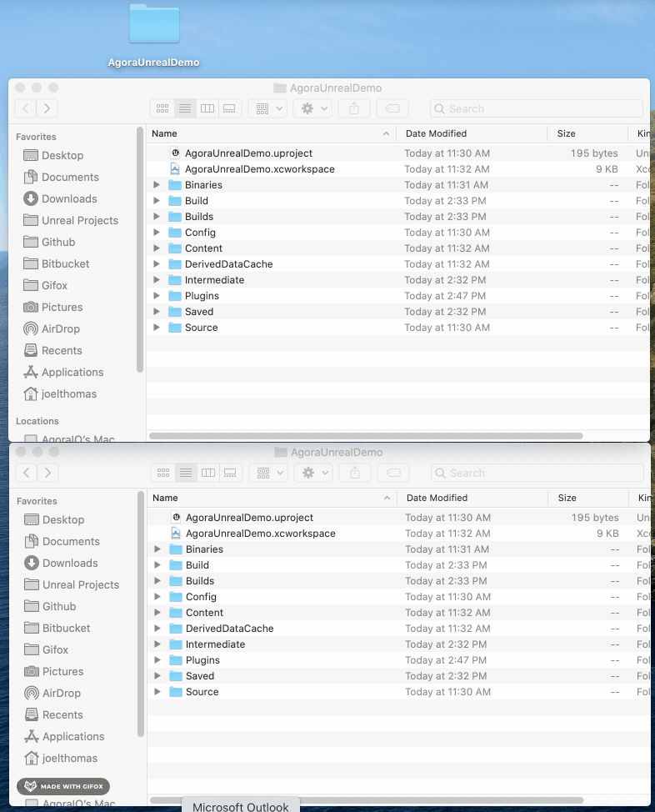This screenshot has height=812, width=655.
Task: Sort by Date Modified in bottom window
Action: click(x=472, y=498)
